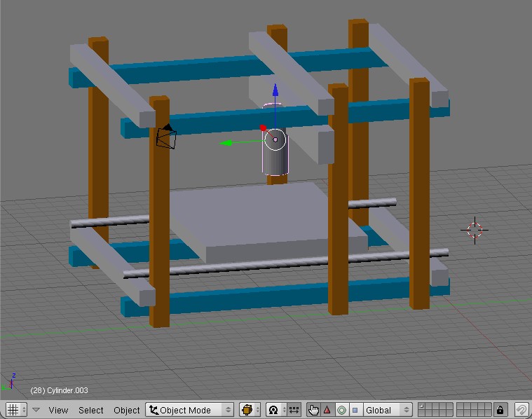
Task: Open the Object Mode dropdown
Action: pos(189,410)
